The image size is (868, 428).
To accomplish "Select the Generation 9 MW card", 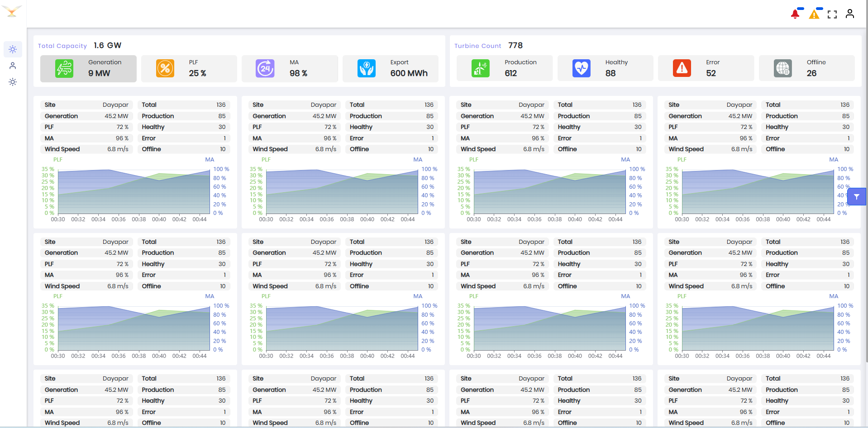I will pos(88,69).
